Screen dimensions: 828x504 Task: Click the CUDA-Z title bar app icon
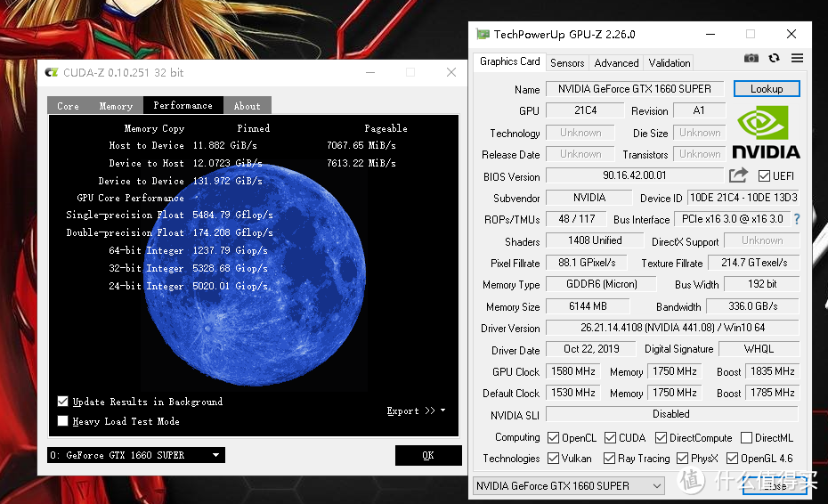(52, 72)
